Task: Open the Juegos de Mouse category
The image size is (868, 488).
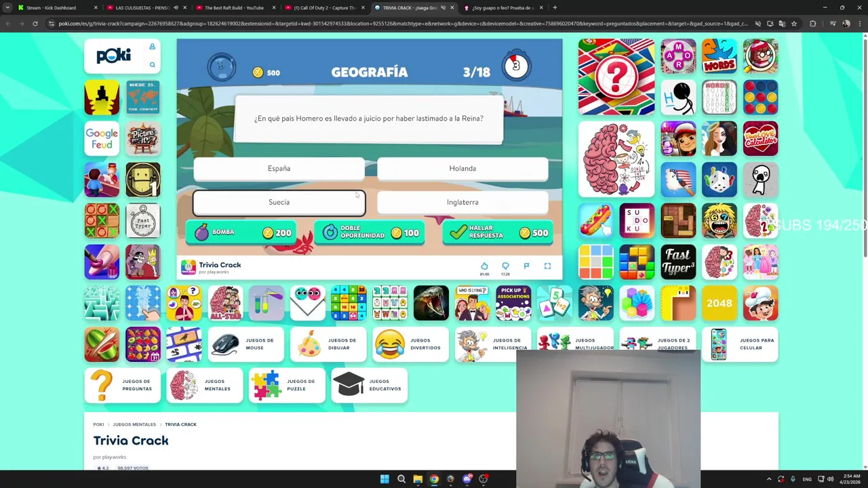Action: (245, 344)
